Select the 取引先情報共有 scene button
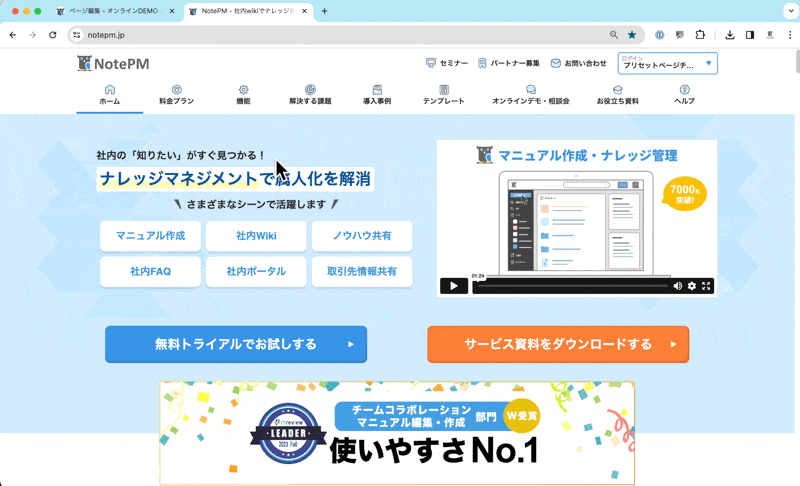This screenshot has width=800, height=486. tap(362, 271)
